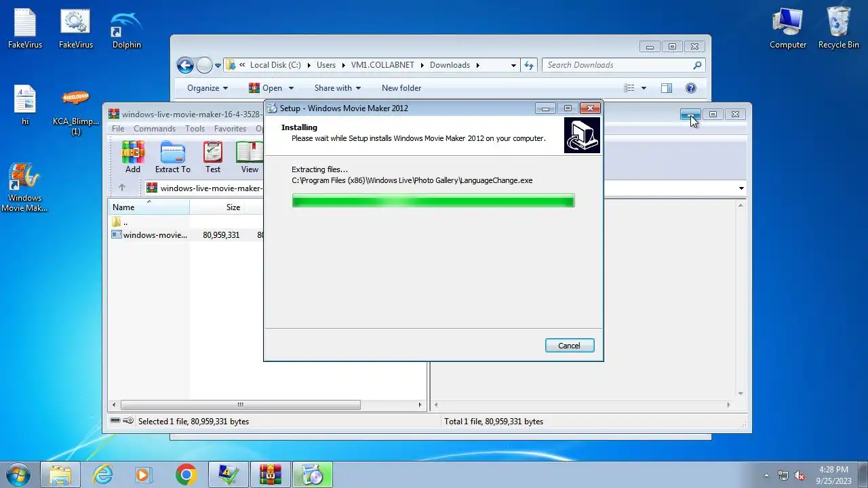Open the recent pages dropdown in Explorer

(x=218, y=66)
